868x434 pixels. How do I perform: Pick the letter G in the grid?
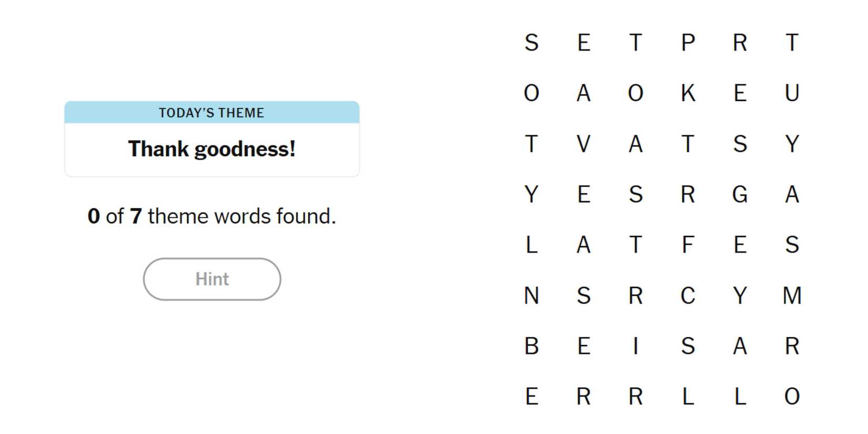[740, 194]
